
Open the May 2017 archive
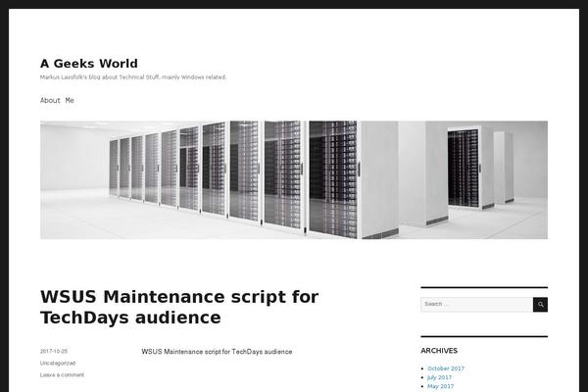point(440,386)
